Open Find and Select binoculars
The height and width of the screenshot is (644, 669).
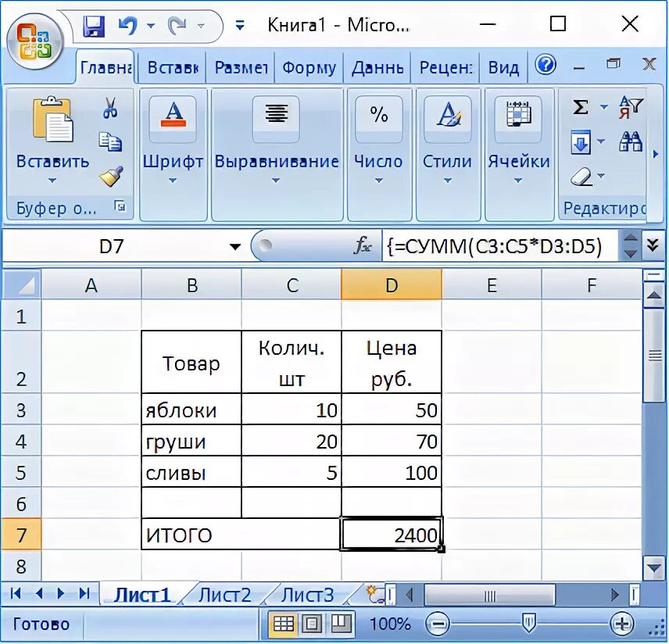click(631, 141)
